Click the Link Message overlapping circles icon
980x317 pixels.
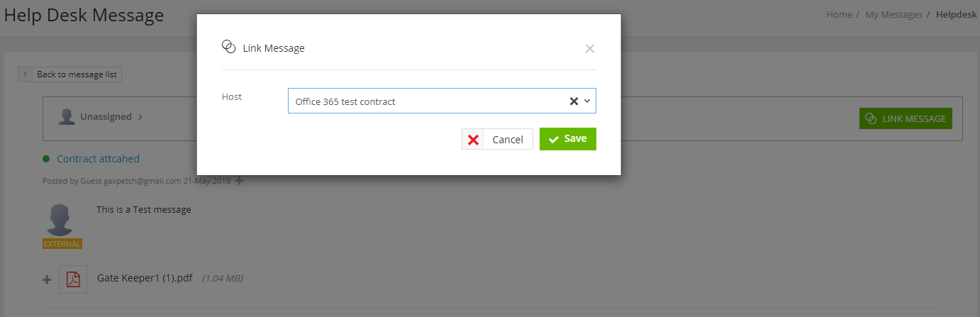228,47
